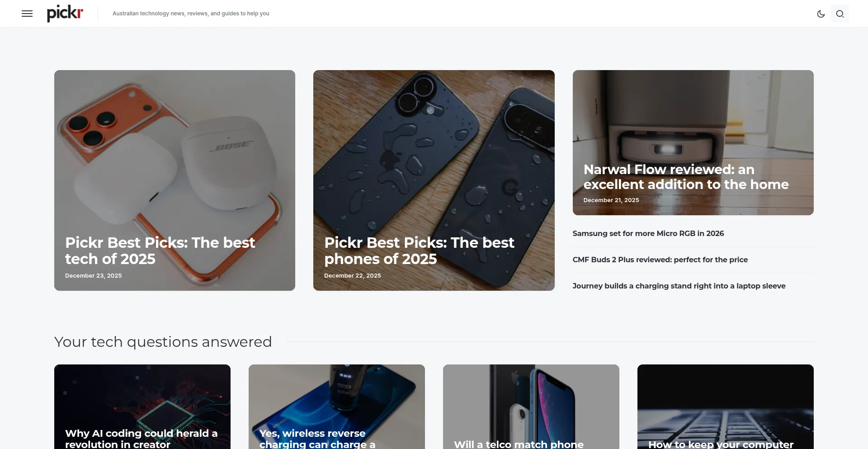Viewport: 868px width, 449px height.
Task: Read Samsung Micro RGB in 2026 story
Action: (648, 233)
